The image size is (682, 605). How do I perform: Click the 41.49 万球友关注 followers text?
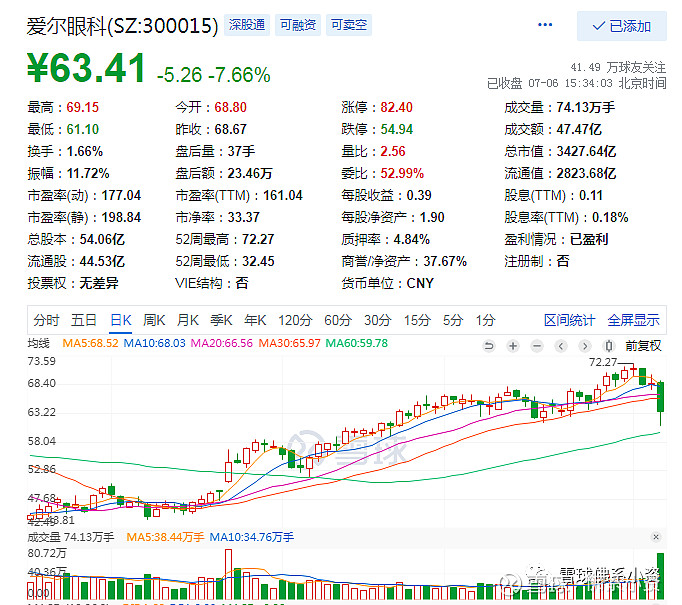(618, 67)
